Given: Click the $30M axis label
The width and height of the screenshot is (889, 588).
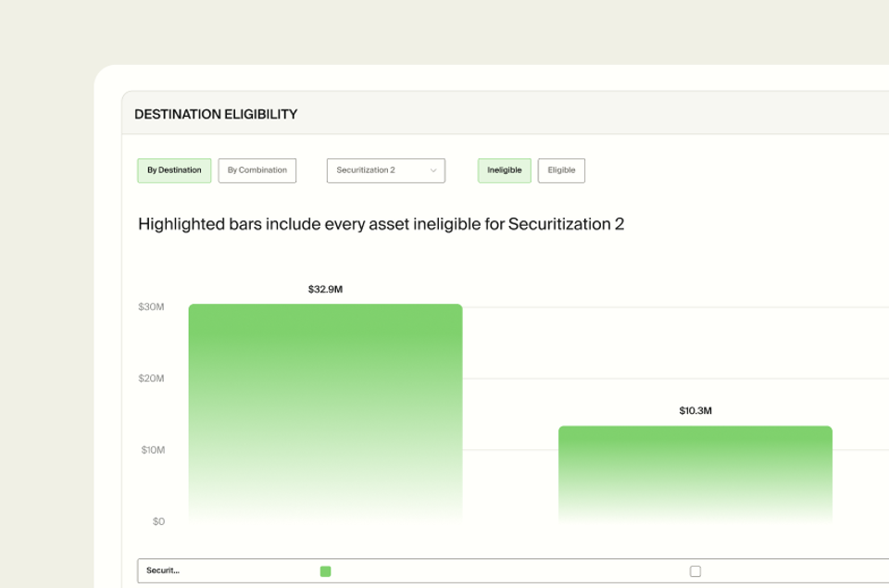Looking at the screenshot, I should pyautogui.click(x=151, y=307).
